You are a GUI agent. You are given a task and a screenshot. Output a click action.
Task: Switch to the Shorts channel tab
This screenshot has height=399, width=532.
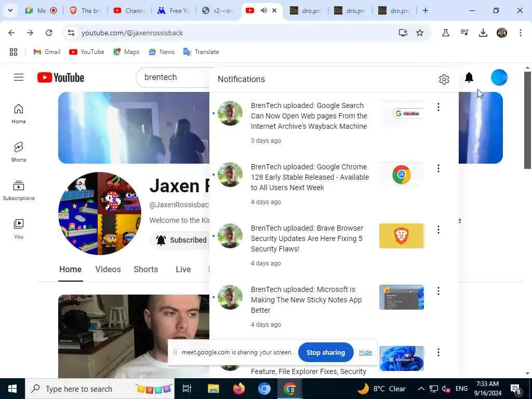pos(146,270)
